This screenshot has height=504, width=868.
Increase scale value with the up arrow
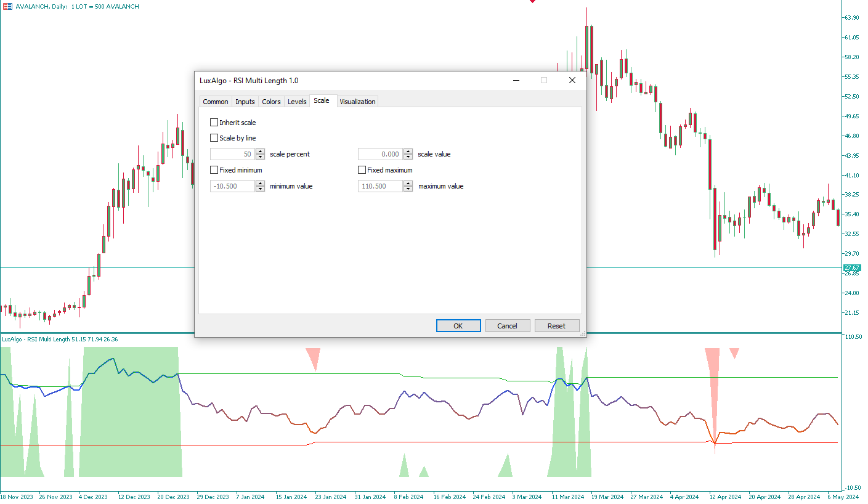click(x=408, y=152)
